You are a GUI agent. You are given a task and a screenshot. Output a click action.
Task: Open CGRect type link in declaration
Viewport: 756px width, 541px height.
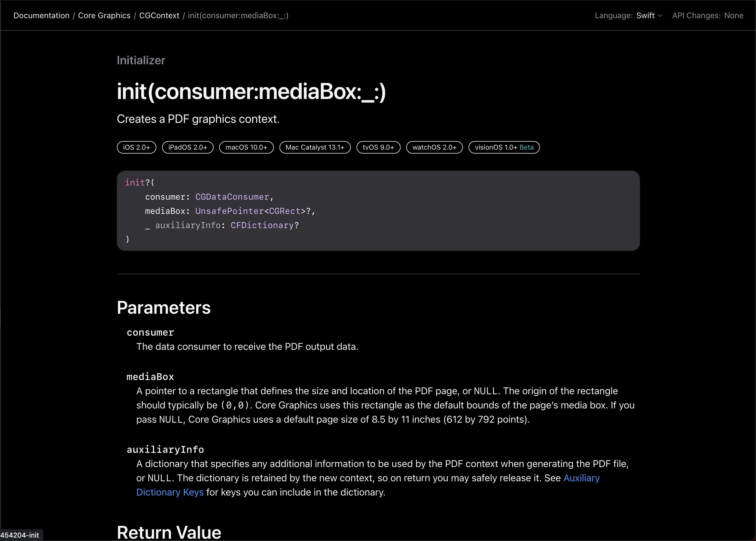point(285,211)
